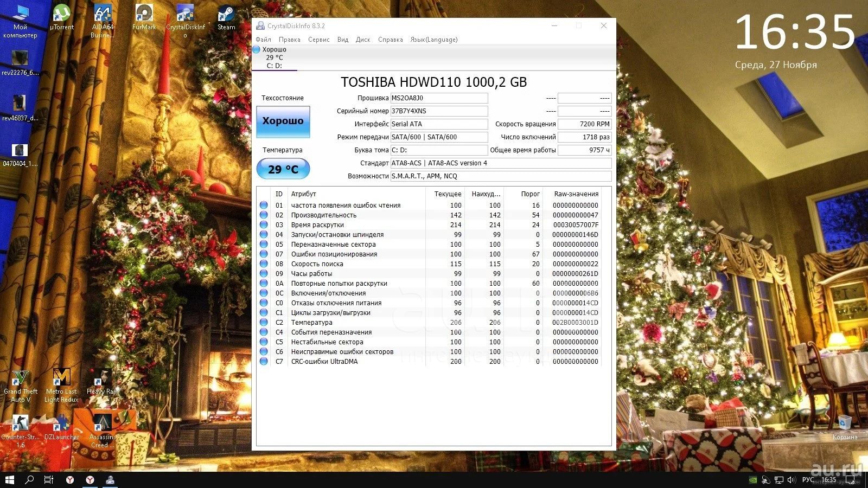Screen dimensions: 868x488
Task: Open the Справка menu
Action: 391,40
